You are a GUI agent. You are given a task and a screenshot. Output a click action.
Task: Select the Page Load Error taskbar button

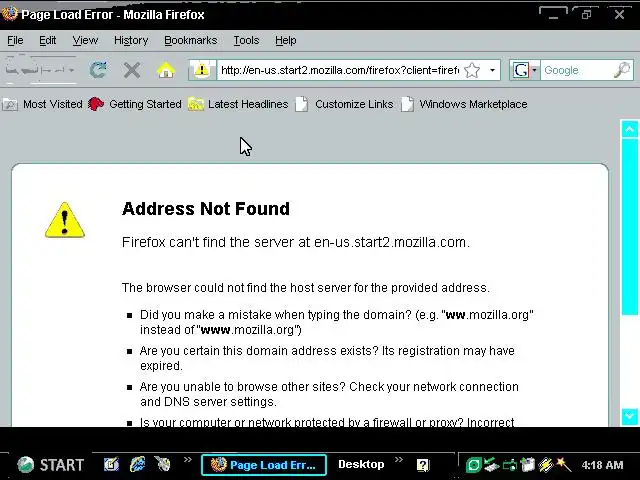[264, 465]
